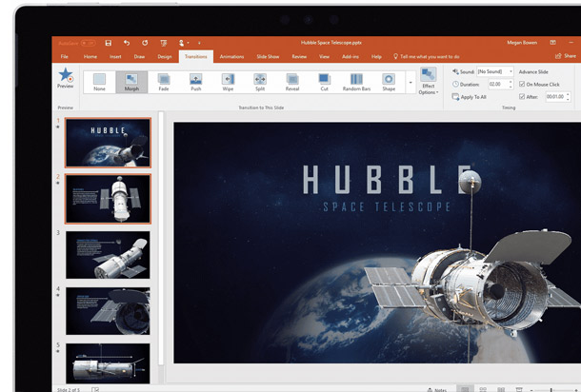Click the Ribbon Display Options icon

pos(552,43)
